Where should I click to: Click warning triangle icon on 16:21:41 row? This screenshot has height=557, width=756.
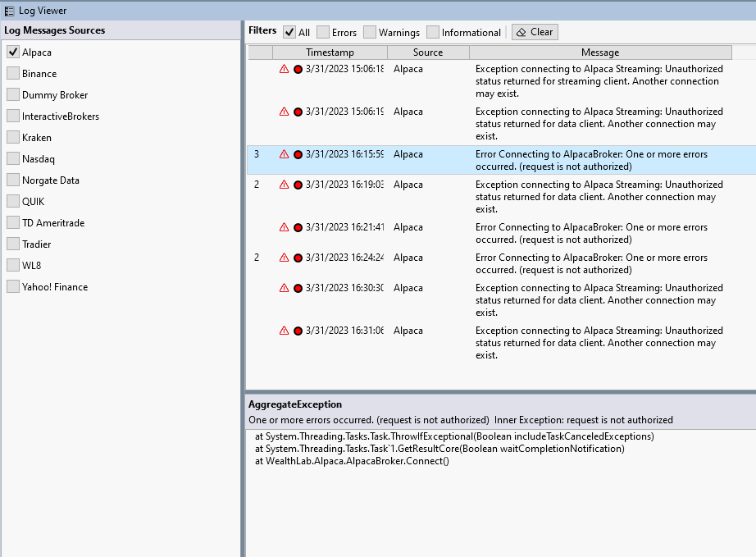tap(284, 227)
